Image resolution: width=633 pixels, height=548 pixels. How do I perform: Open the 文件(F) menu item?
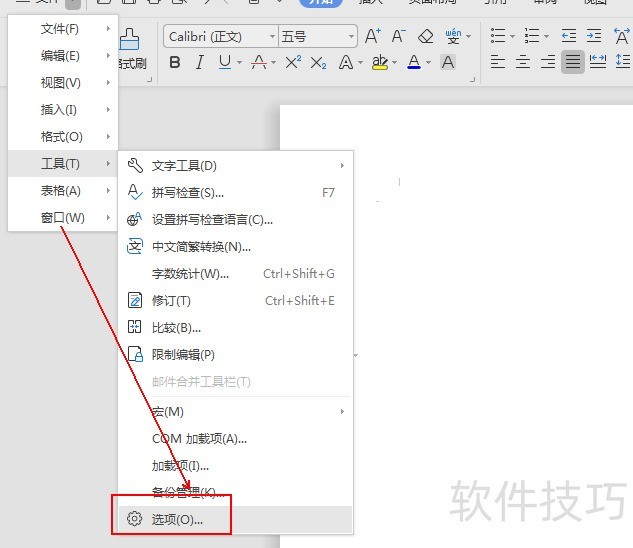click(60, 29)
